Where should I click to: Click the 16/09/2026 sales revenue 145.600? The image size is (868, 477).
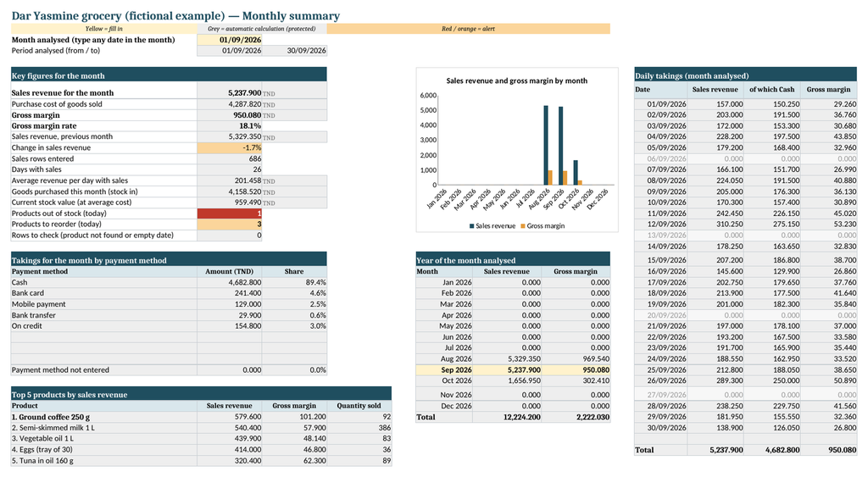(x=715, y=271)
